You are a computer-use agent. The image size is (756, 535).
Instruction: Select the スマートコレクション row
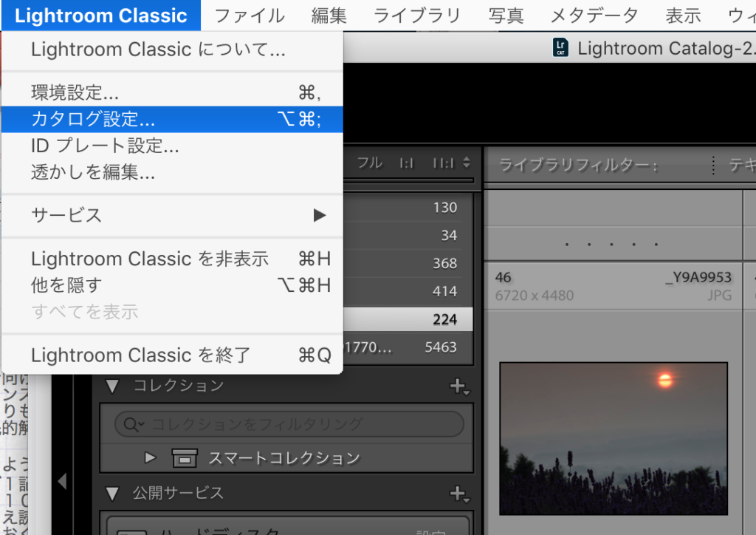pyautogui.click(x=286, y=458)
